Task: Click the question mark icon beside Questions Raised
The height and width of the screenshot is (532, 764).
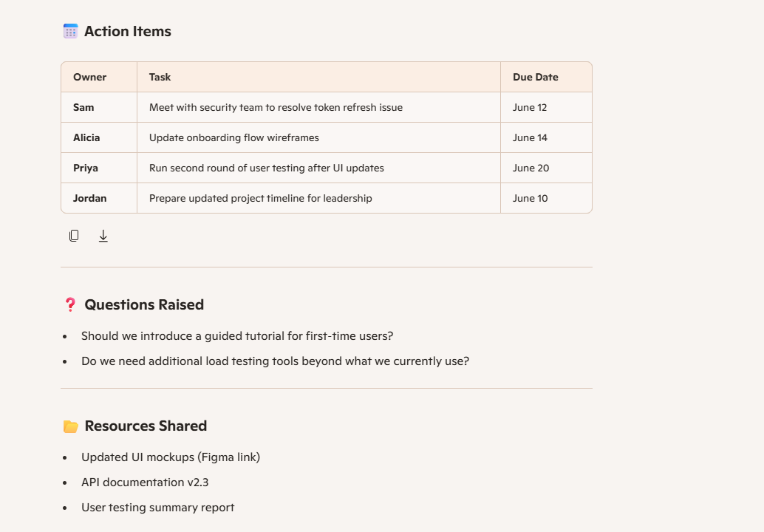Action: tap(71, 305)
